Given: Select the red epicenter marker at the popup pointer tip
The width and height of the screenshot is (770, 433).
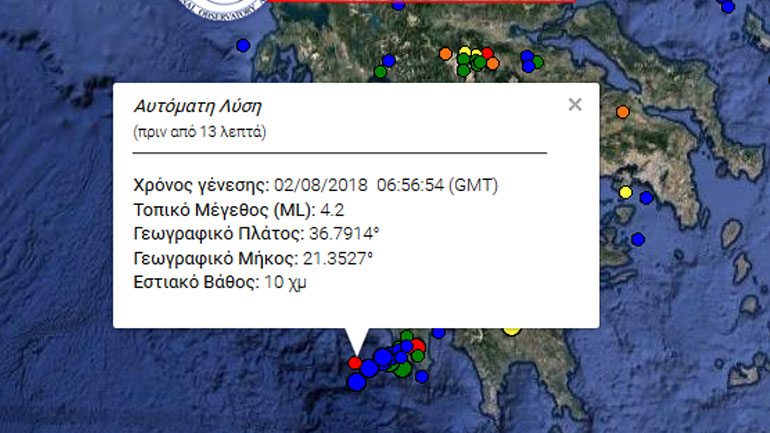Looking at the screenshot, I should (355, 363).
